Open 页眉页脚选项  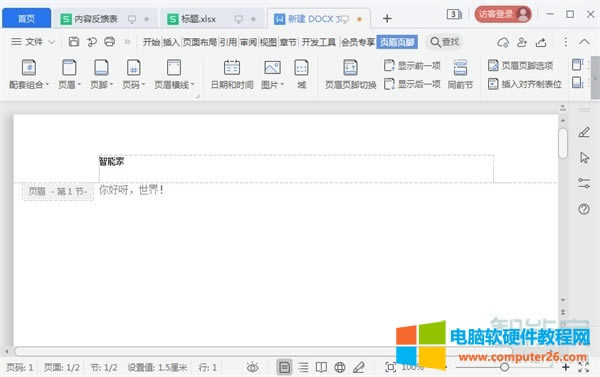[x=520, y=65]
